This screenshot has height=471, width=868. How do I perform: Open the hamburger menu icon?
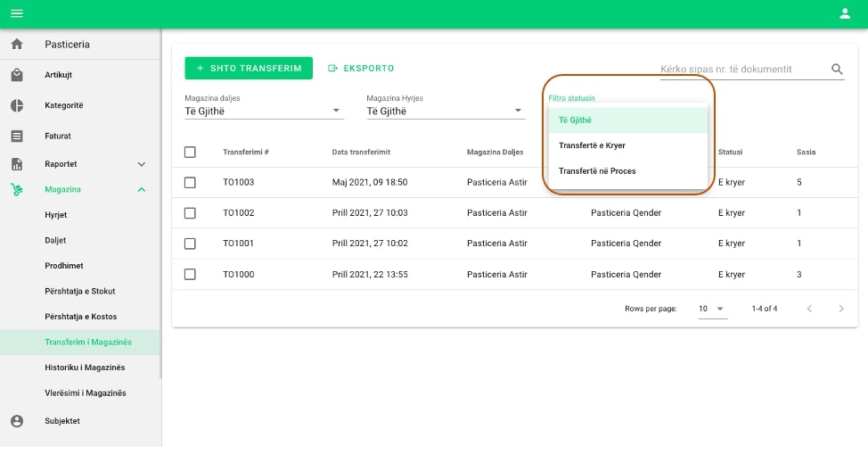pyautogui.click(x=16, y=13)
